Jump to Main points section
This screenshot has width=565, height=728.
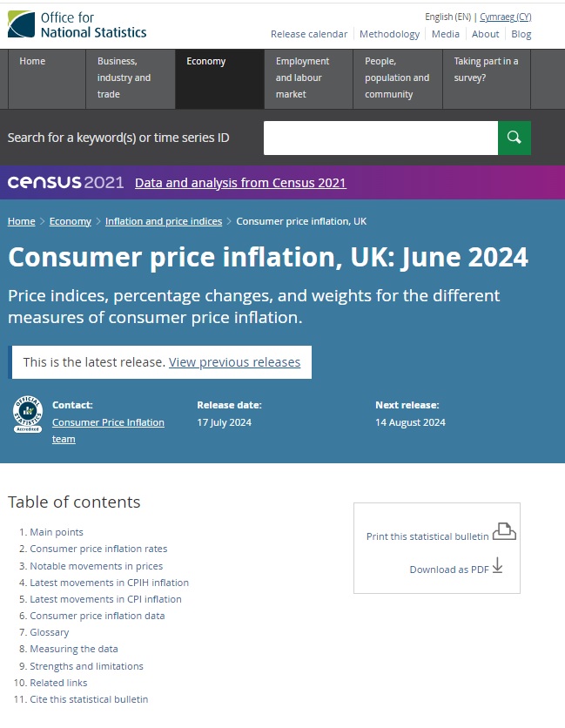[x=57, y=532]
